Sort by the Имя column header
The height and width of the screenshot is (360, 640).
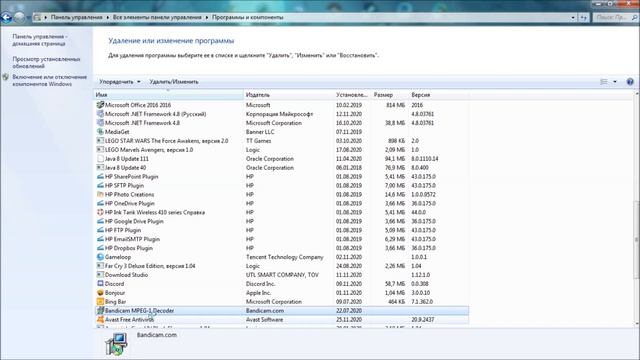[169, 95]
